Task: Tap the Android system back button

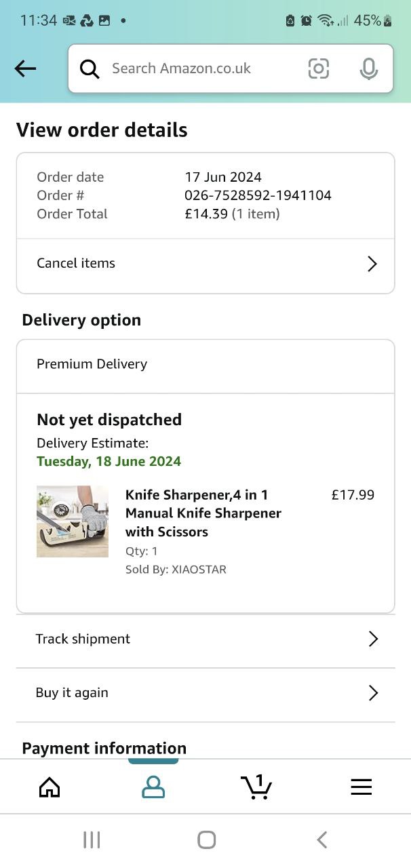Action: click(322, 840)
